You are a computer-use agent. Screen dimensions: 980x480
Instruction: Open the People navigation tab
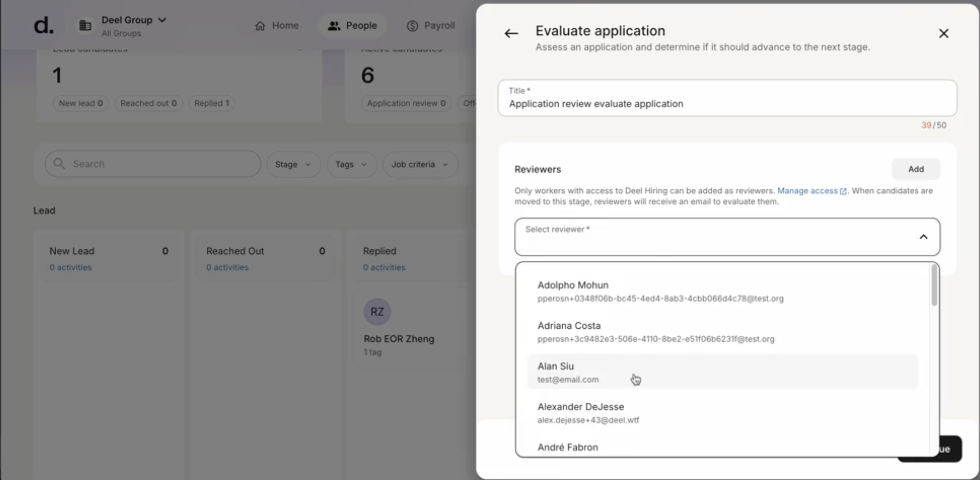[352, 26]
